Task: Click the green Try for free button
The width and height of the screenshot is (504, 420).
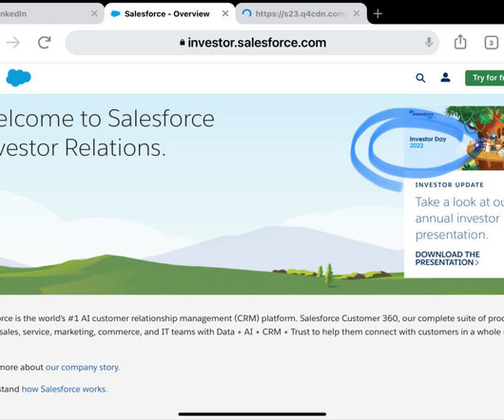Action: 484,78
